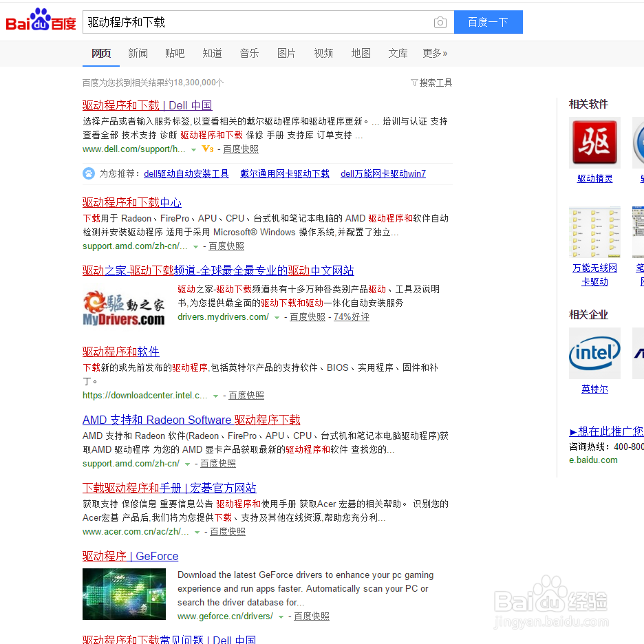This screenshot has width=644, height=644.
Task: Open result 驱动程序和下载 | Dell 中国
Action: point(147,105)
